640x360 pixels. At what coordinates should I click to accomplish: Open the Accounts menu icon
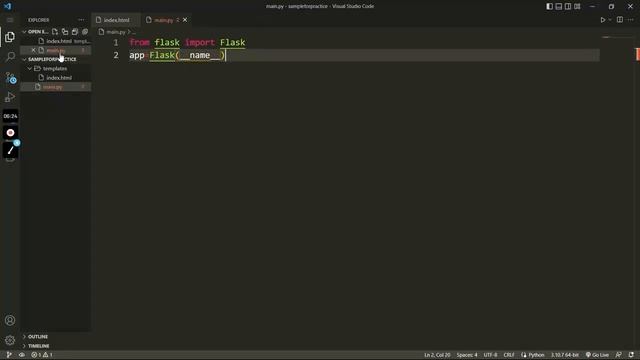point(10,320)
